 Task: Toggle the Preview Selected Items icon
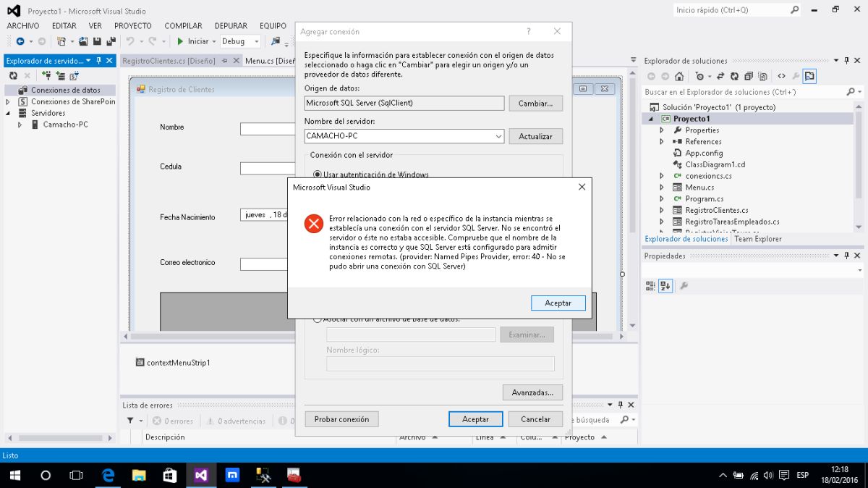pos(809,76)
